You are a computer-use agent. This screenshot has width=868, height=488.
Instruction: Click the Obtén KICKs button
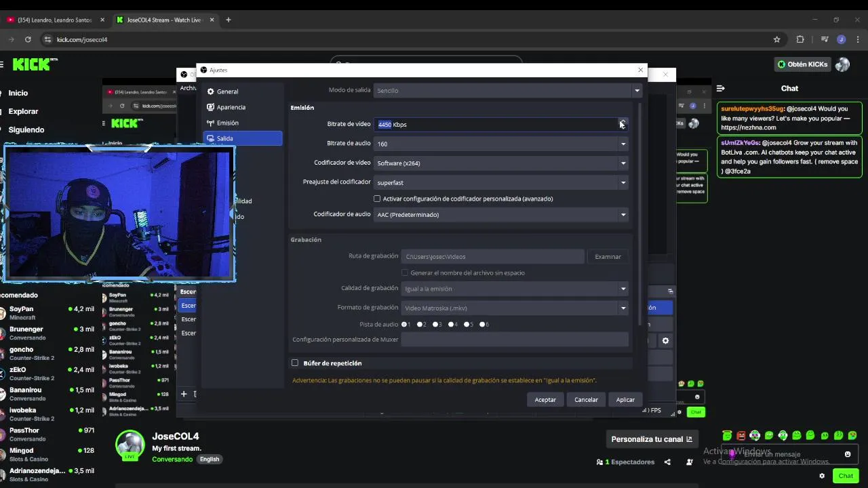pos(803,64)
